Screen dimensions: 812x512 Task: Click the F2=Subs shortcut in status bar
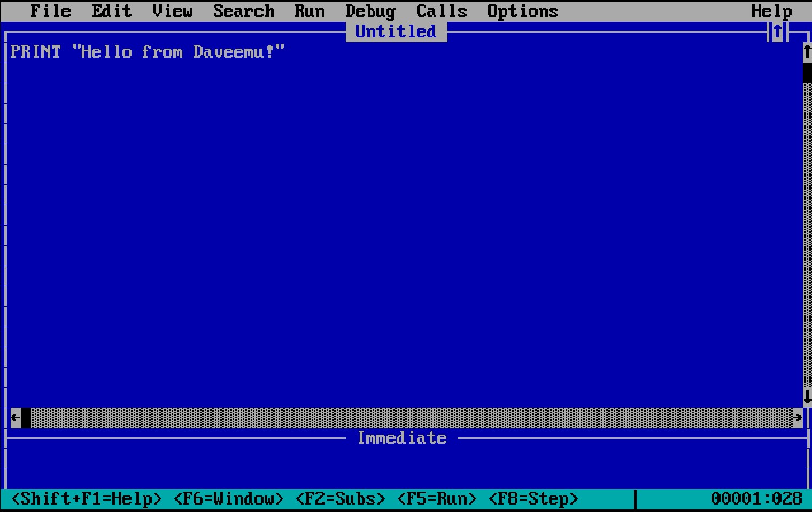[341, 498]
